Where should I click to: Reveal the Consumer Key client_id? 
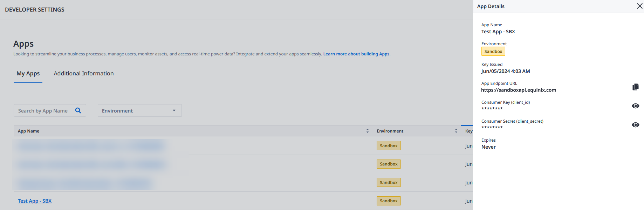tap(635, 106)
